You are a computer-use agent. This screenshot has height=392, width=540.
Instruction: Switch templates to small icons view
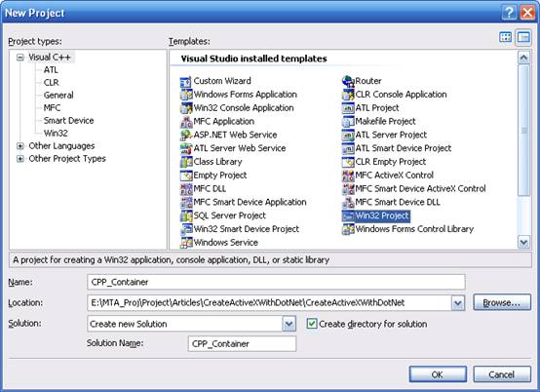pyautogui.click(x=523, y=37)
